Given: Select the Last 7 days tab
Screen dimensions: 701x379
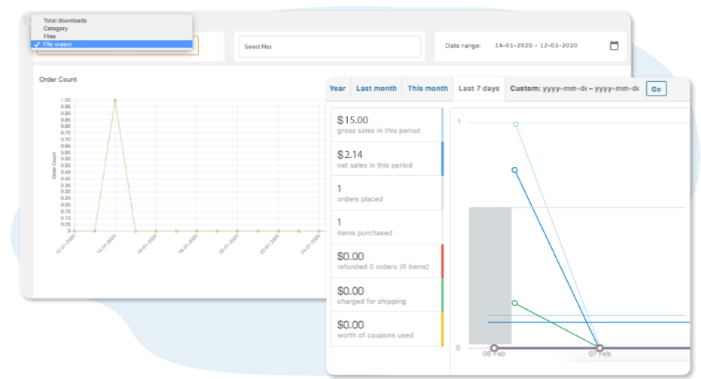Looking at the screenshot, I should 479,88.
